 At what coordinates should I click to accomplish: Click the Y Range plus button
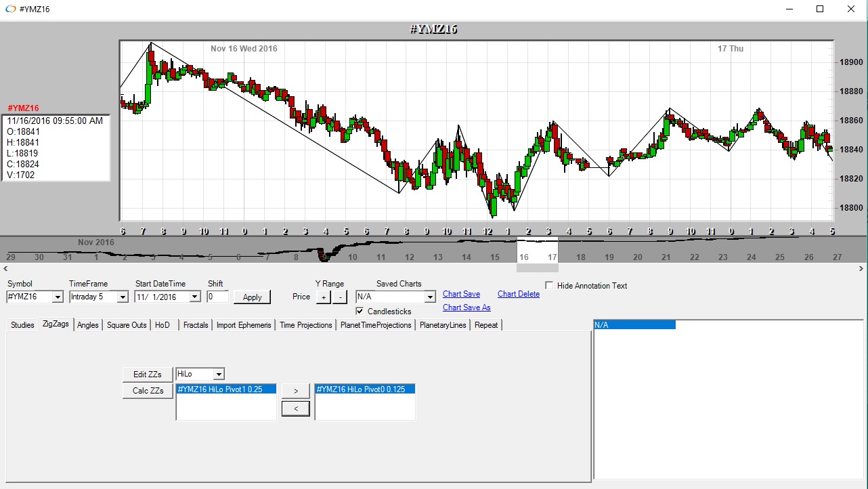point(324,297)
